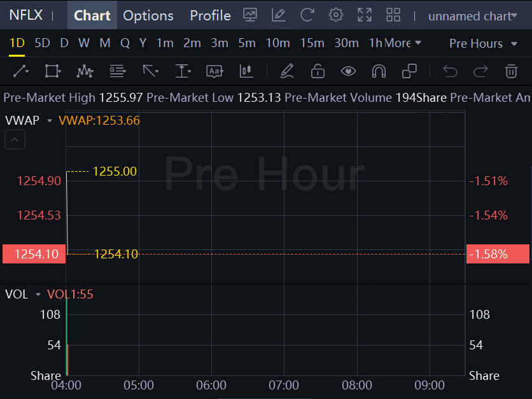Click the magnet snap mode icon
Screen dimensions: 532x399
pos(379,71)
